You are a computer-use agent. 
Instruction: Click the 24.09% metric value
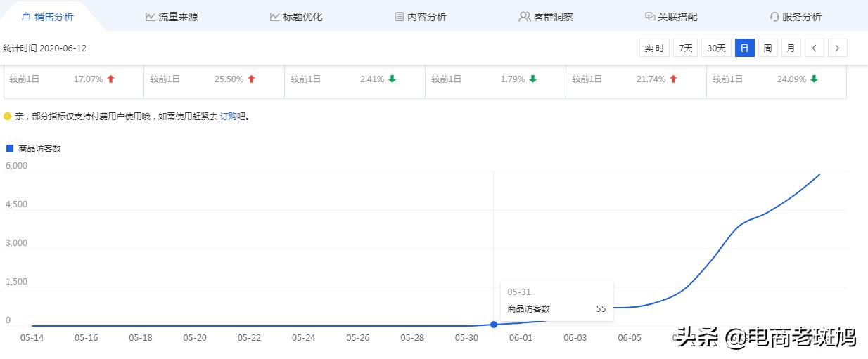coord(791,79)
